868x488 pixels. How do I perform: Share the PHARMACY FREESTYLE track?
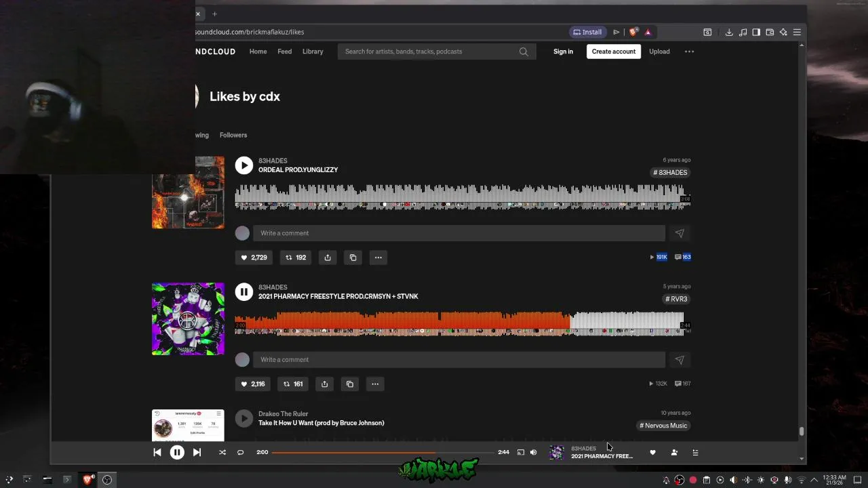[324, 384]
